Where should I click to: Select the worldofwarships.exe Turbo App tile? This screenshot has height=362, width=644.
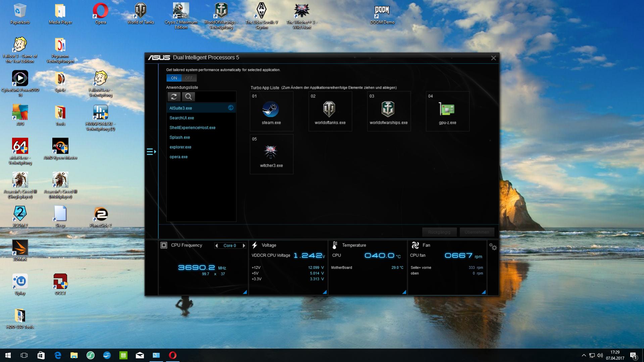pos(389,111)
